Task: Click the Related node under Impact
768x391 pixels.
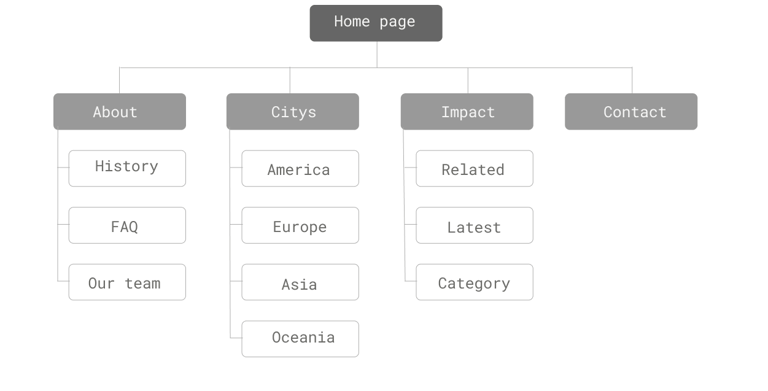Action: point(474,169)
